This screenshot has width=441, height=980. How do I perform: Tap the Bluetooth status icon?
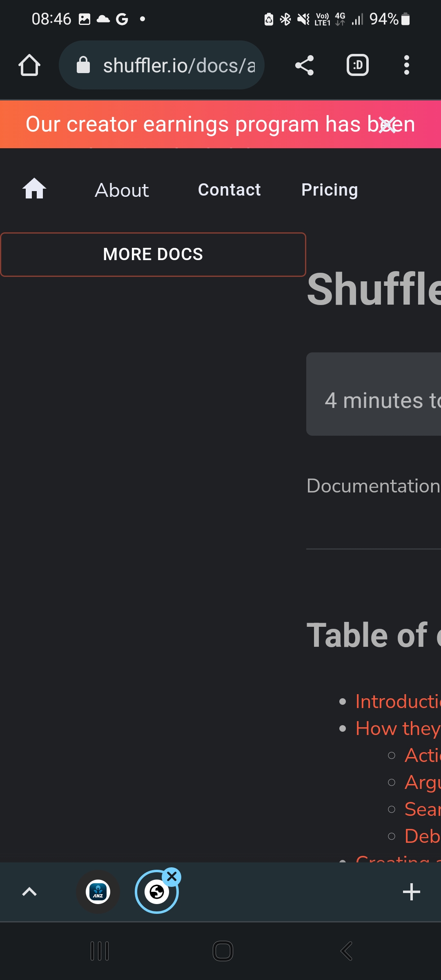tap(285, 18)
